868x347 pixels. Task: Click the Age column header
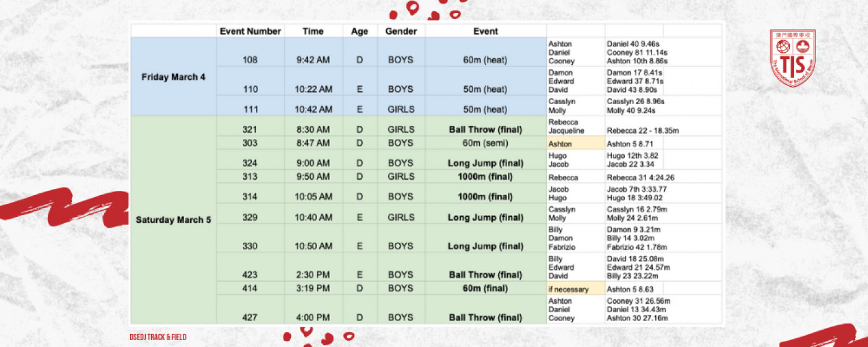pyautogui.click(x=360, y=31)
